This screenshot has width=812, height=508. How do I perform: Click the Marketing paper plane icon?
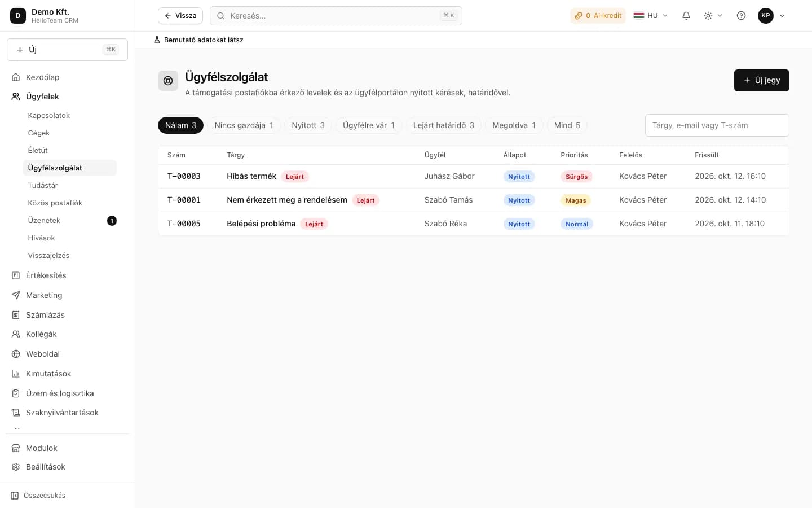(x=16, y=295)
